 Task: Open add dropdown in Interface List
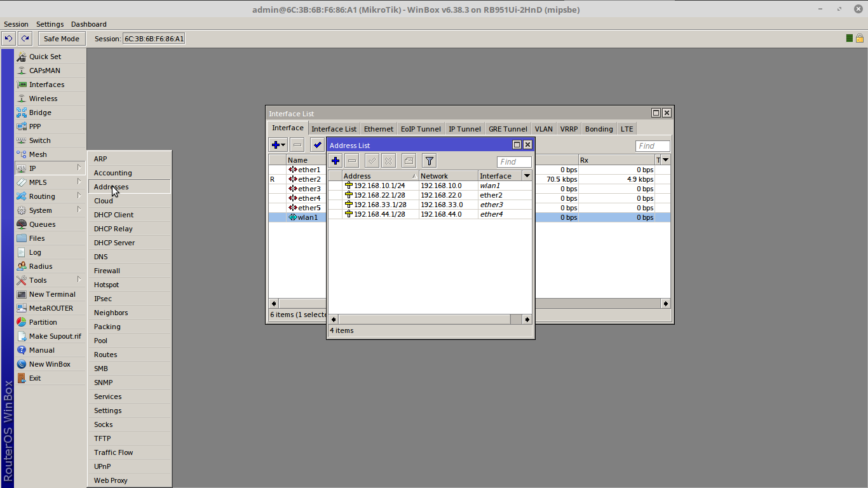[278, 145]
